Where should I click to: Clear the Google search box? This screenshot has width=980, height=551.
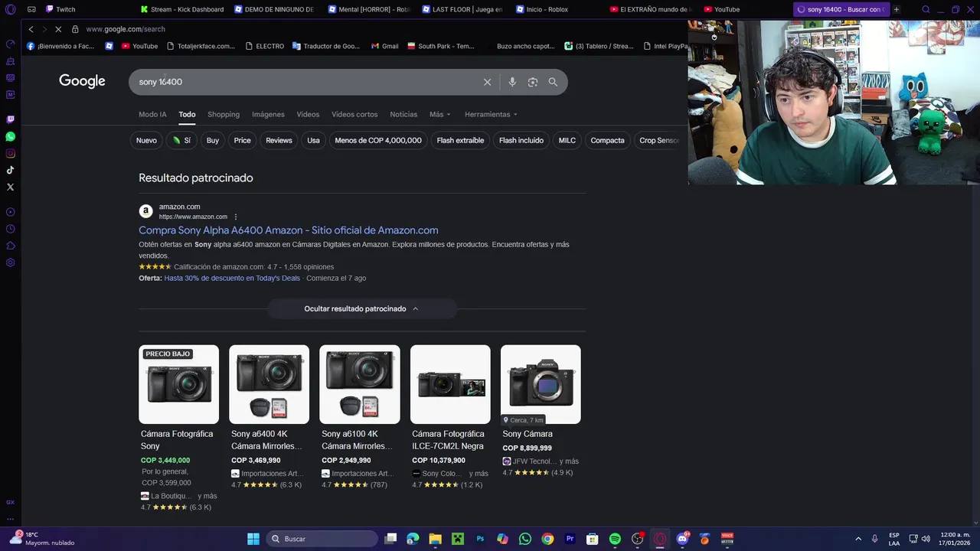click(x=487, y=82)
